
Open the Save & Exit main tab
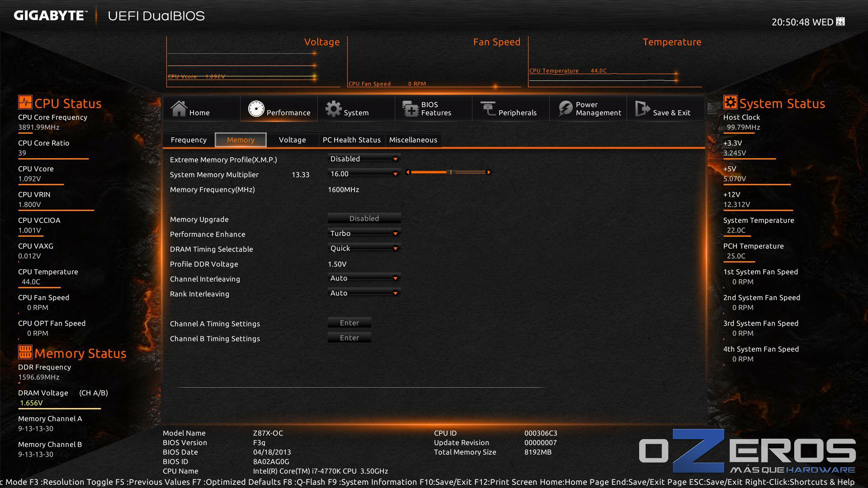coord(665,108)
